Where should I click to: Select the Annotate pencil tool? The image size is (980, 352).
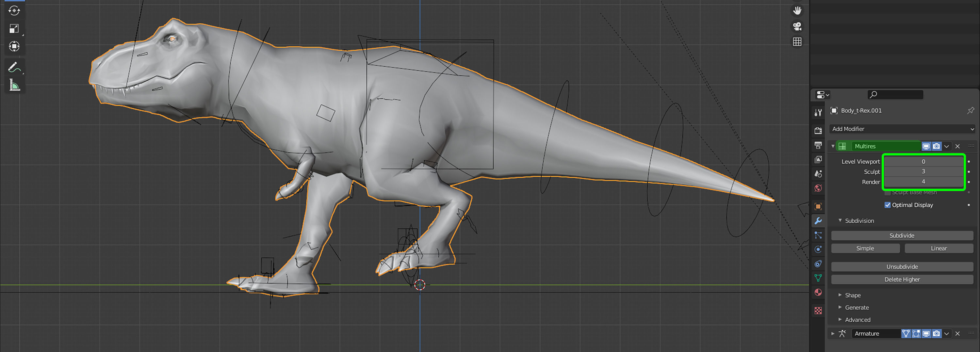tap(14, 67)
